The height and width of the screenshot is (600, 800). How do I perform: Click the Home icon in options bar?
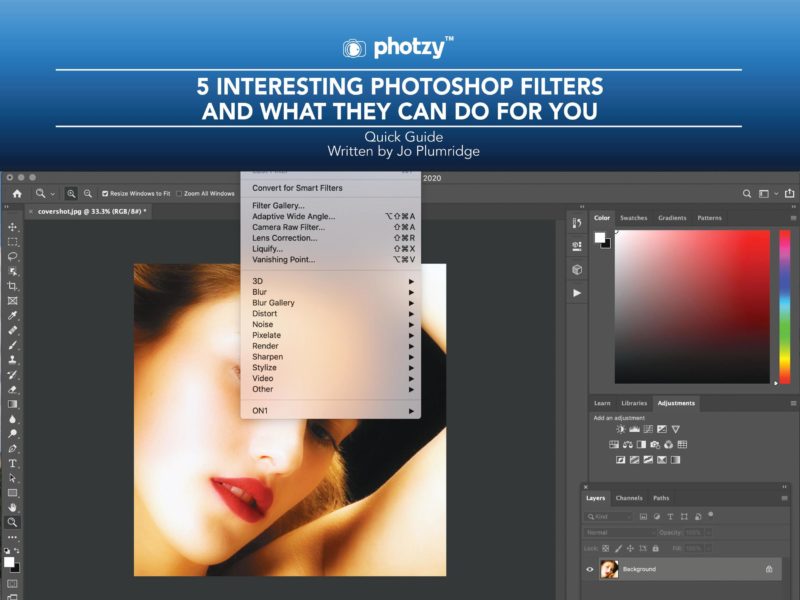16,193
